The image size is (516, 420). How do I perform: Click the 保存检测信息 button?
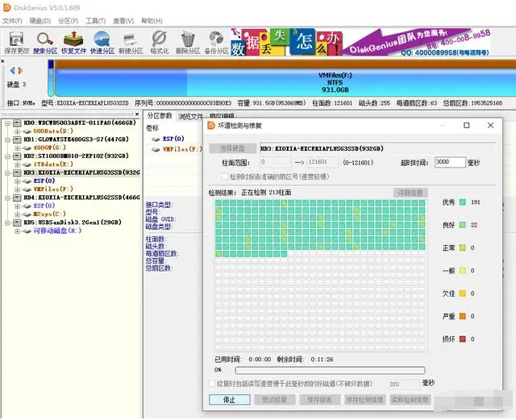click(364, 400)
